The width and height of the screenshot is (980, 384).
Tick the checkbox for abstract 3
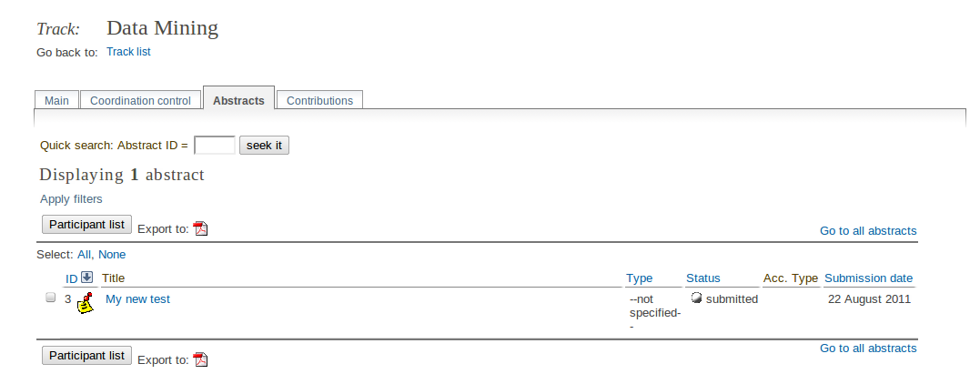coord(51,298)
